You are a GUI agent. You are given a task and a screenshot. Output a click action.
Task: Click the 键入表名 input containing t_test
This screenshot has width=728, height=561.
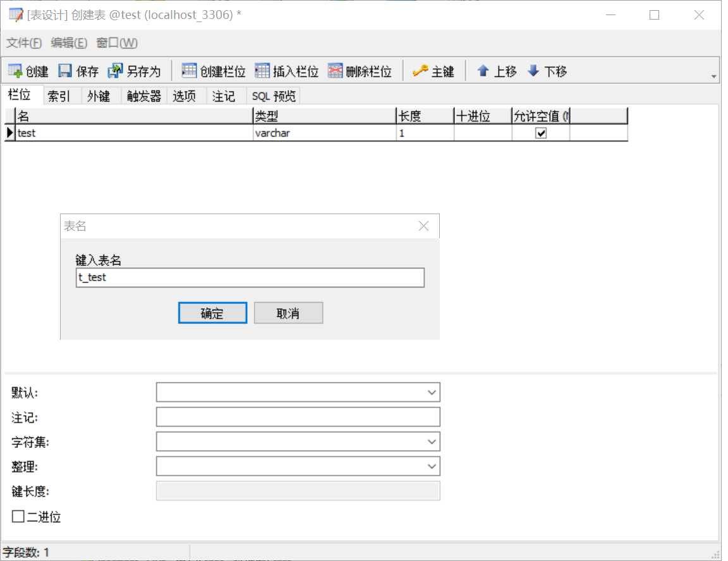(x=250, y=277)
